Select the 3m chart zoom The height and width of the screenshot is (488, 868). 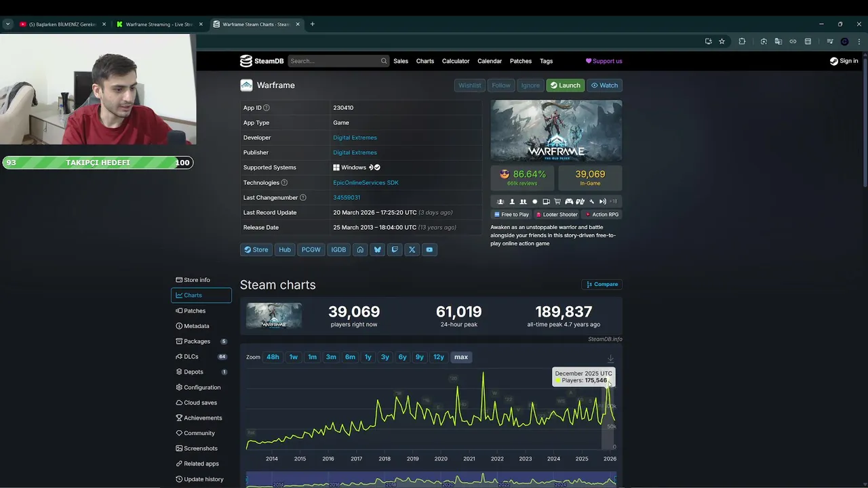click(x=331, y=357)
